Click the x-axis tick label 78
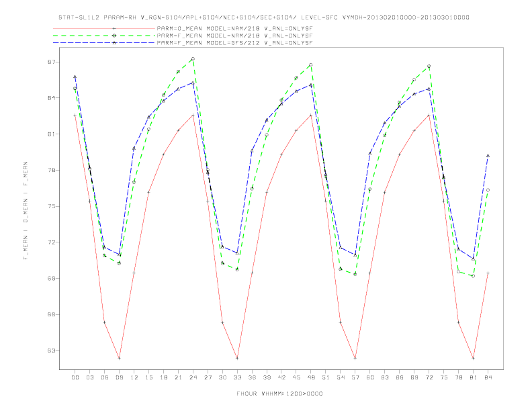This screenshot has height=411, width=532. (458, 377)
